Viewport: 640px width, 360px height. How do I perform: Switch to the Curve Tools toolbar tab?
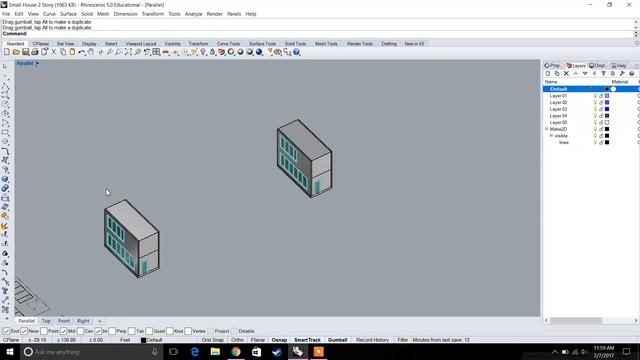click(228, 44)
